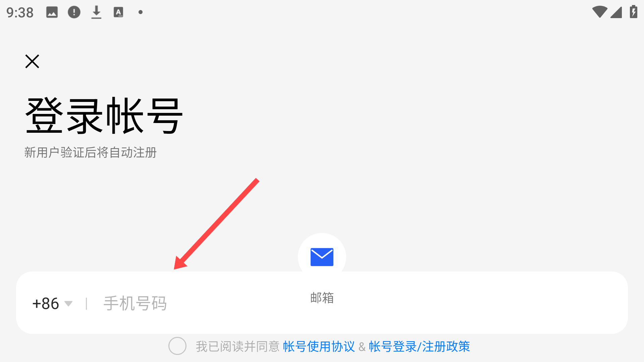Screen dimensions: 644x362
Task: Check the agreement circle before 我已阅读并同意
Action: [x=177, y=346]
